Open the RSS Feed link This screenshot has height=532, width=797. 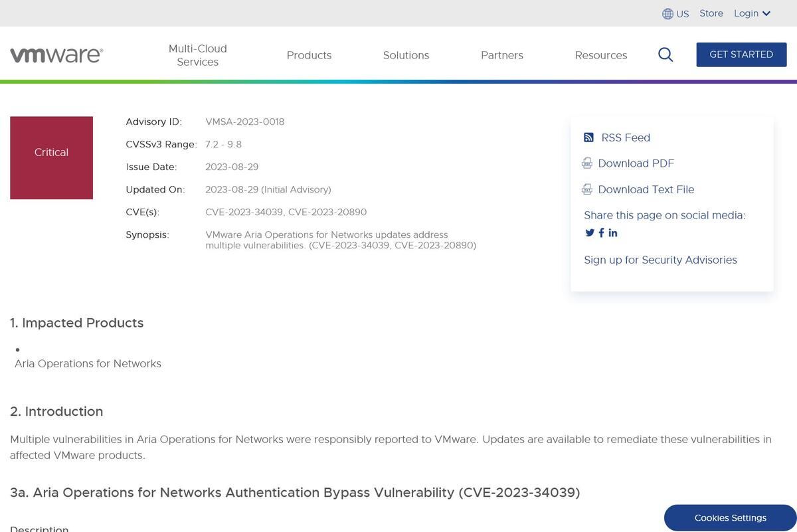pyautogui.click(x=626, y=137)
